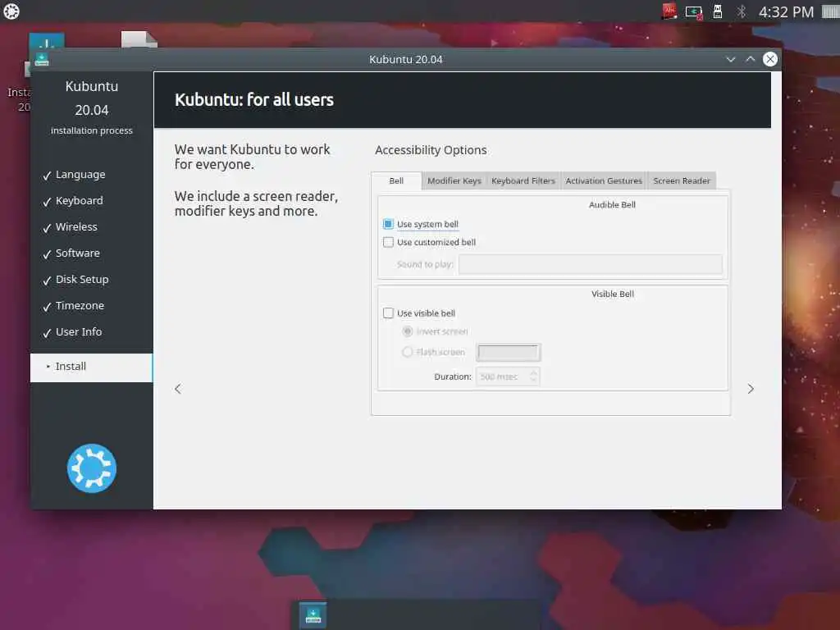The image size is (840, 630).
Task: Open the Keyboard Filters tab
Action: pyautogui.click(x=523, y=181)
